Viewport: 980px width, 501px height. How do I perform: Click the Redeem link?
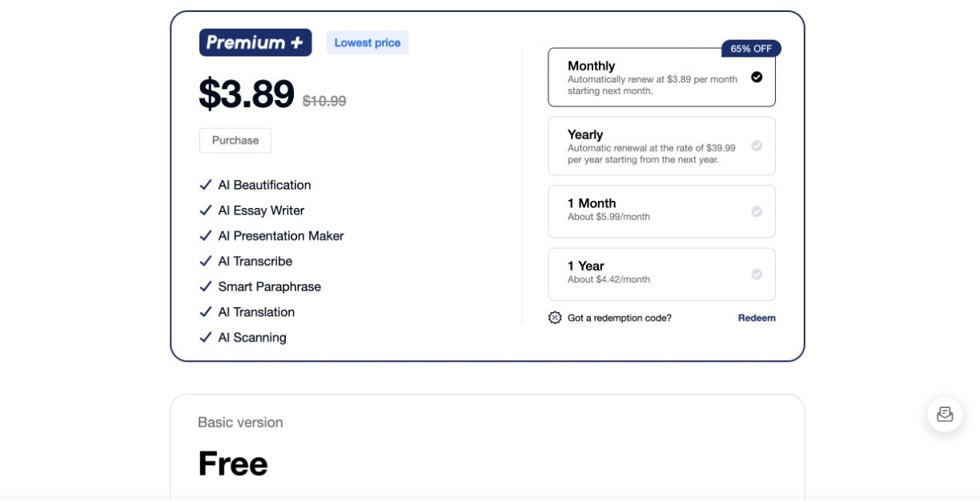click(757, 318)
